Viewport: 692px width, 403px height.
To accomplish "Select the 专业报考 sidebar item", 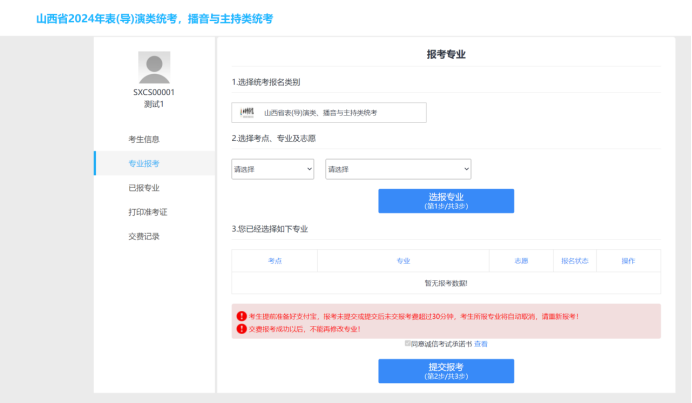I will coord(144,163).
